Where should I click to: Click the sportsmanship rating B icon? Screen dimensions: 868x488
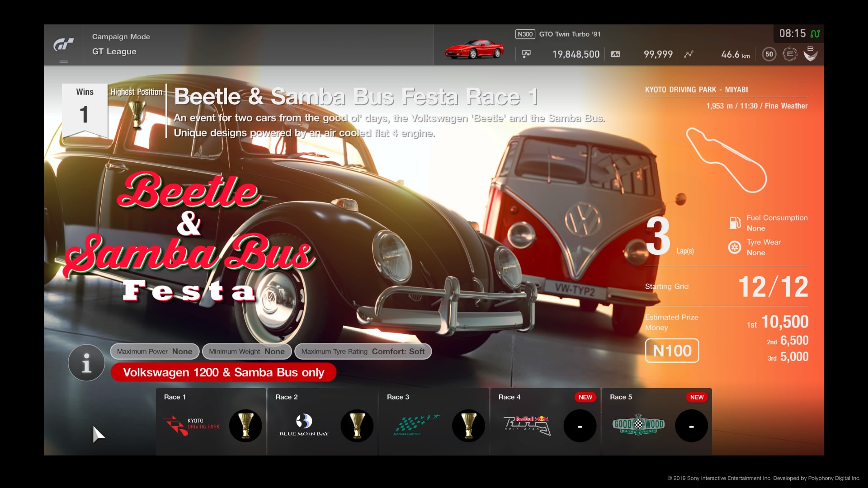coord(811,53)
